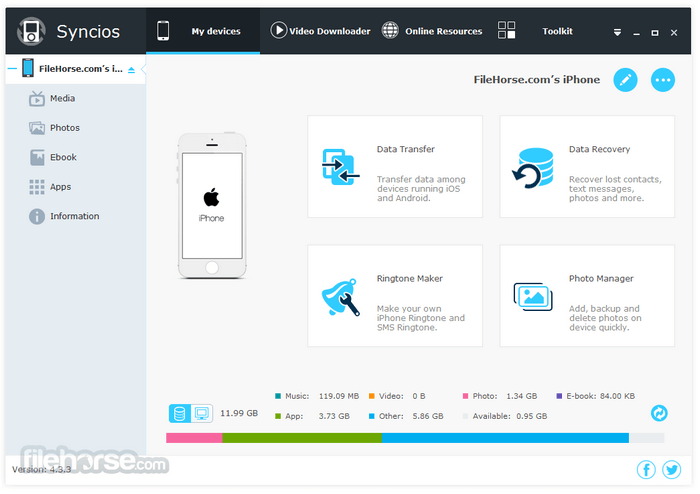Click the Photo Manager pictures icon

pos(533,297)
